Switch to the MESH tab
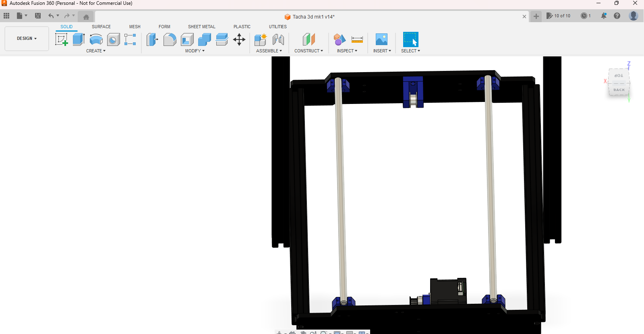Screen dimensions: 644x334 point(135,27)
